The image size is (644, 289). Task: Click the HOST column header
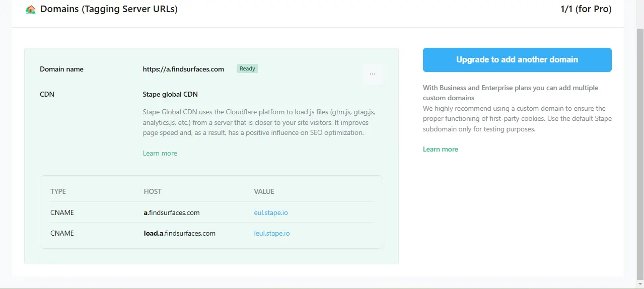coord(153,191)
